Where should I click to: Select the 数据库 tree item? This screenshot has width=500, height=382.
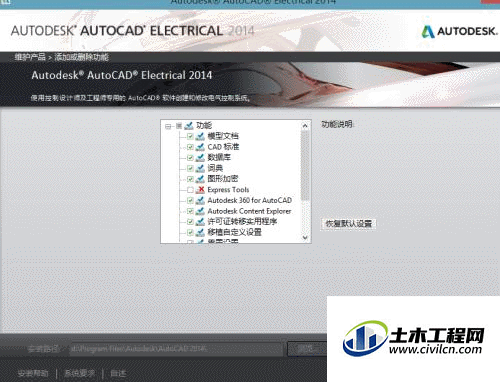pyautogui.click(x=219, y=158)
